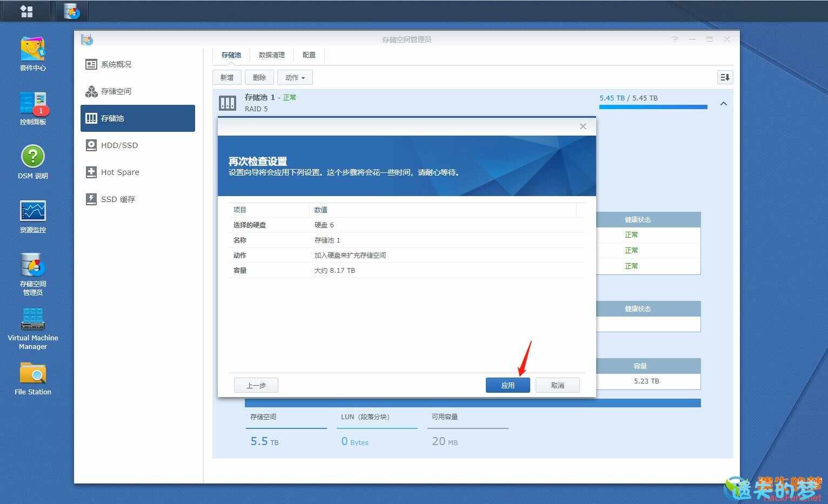Close the 再次检查设置 dialog

583,126
